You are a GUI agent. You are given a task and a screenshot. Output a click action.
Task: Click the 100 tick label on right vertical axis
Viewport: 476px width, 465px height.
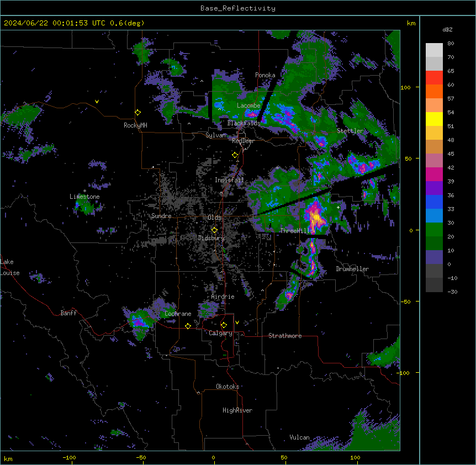point(405,88)
